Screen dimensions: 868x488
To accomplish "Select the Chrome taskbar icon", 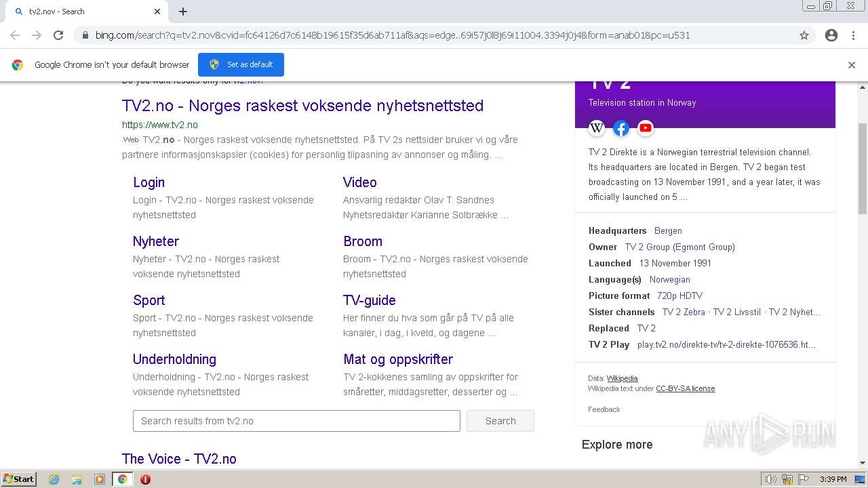I will (123, 479).
